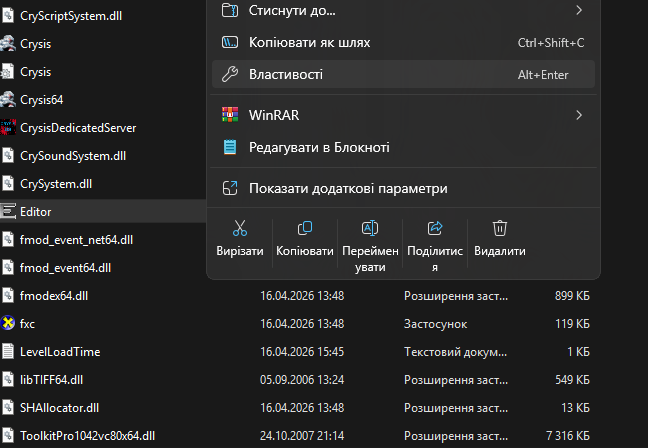Click the Rename (Перейменувати) icon
The image size is (648, 448).
pyautogui.click(x=370, y=228)
